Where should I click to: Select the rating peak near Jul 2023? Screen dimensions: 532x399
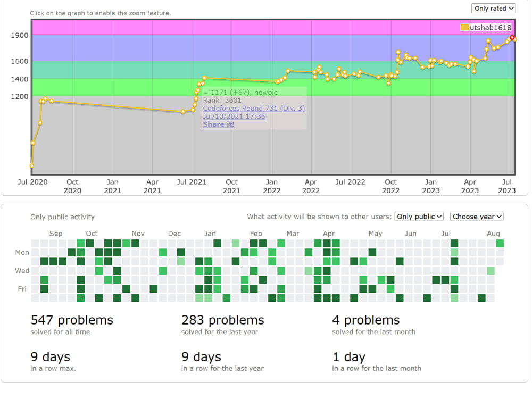[512, 38]
